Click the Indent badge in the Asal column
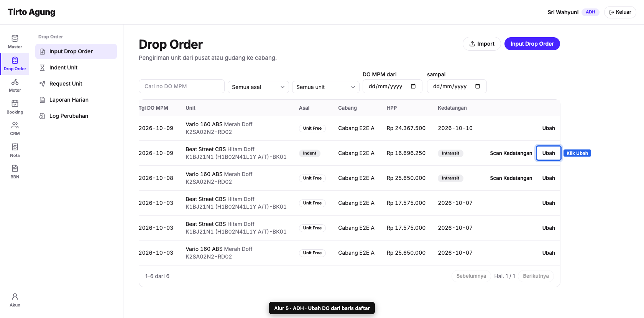This screenshot has height=318, width=644. (x=310, y=153)
